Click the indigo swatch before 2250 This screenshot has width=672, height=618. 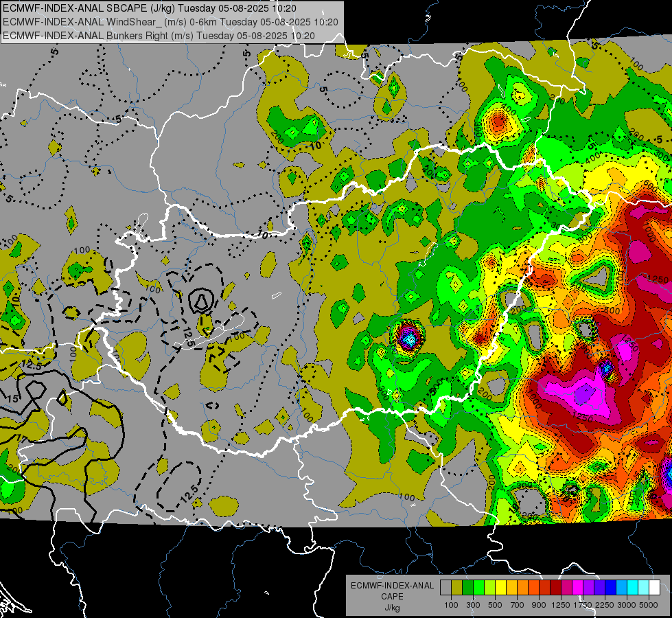[x=599, y=588]
